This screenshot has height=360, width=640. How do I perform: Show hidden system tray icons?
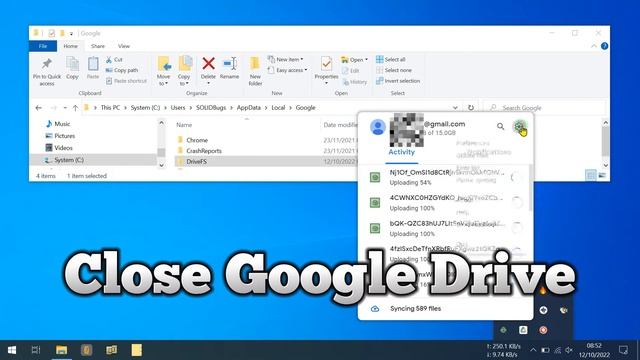coord(533,350)
